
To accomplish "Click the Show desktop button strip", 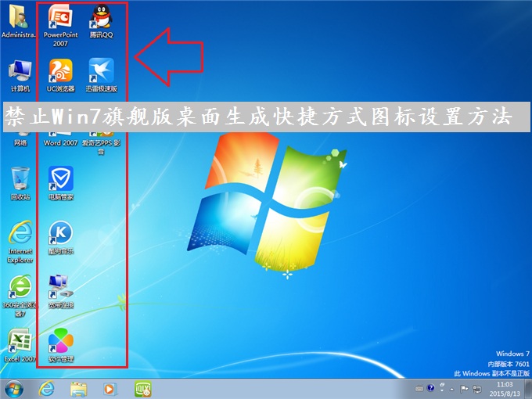I will [x=529, y=389].
